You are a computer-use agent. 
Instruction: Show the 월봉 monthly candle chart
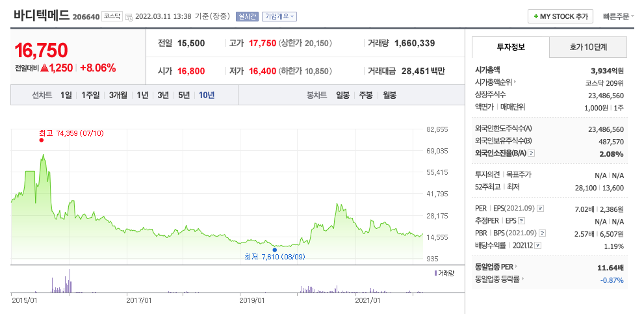pyautogui.click(x=390, y=96)
